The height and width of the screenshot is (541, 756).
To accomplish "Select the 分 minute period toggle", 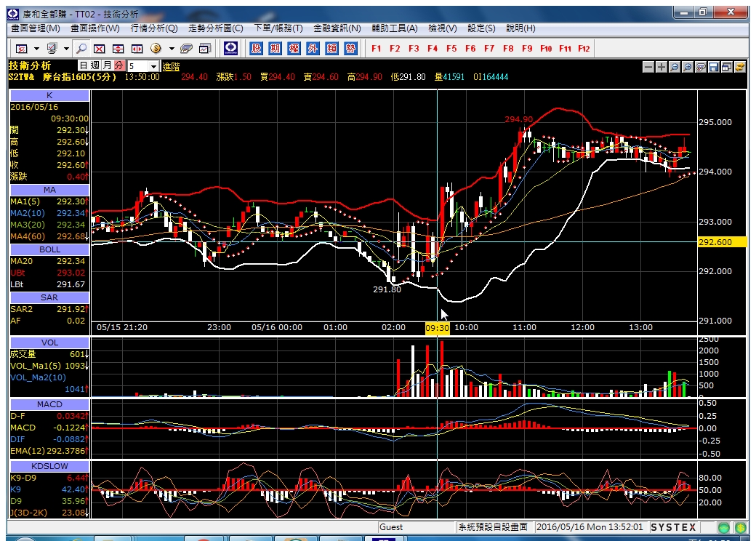I will coord(119,65).
